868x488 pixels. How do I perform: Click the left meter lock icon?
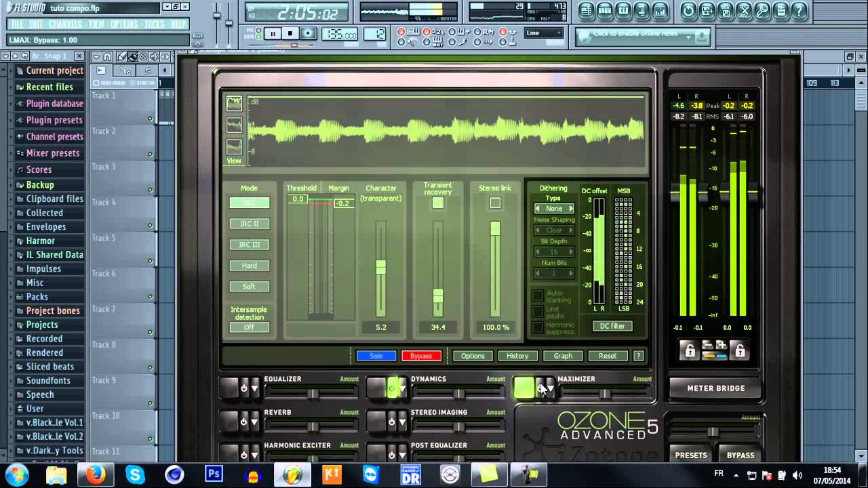pyautogui.click(x=690, y=350)
